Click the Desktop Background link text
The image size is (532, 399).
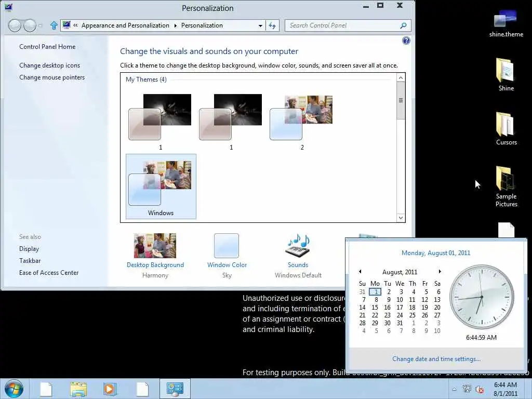pos(155,265)
